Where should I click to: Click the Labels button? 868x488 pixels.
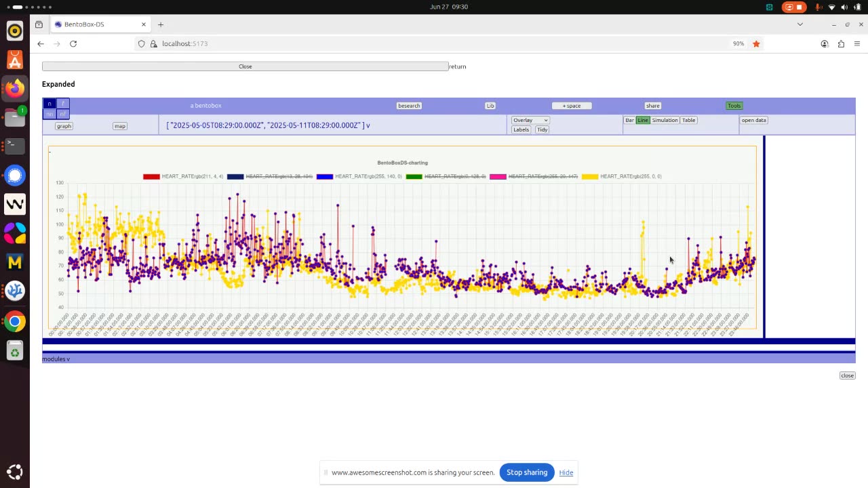pyautogui.click(x=521, y=129)
